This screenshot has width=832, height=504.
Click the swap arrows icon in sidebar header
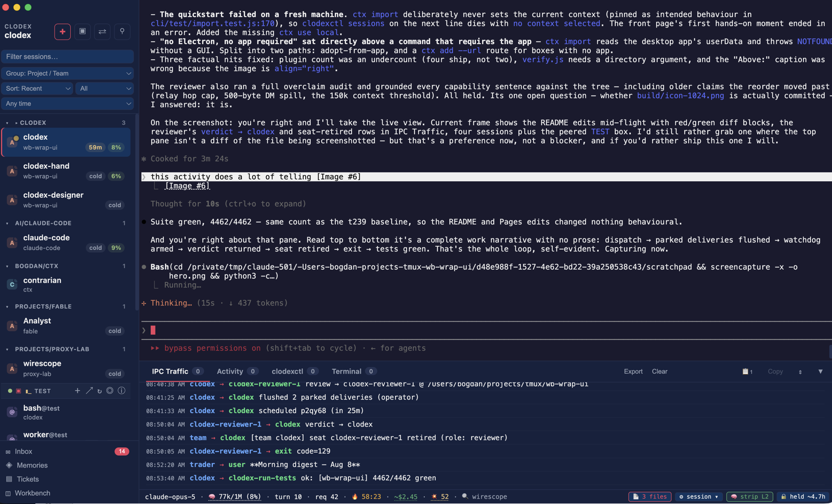[102, 32]
